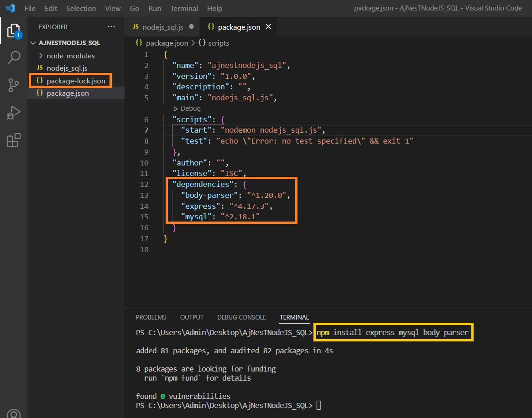532x418 pixels.
Task: Switch to the nodejs_sql.js editor tab
Action: pos(162,27)
